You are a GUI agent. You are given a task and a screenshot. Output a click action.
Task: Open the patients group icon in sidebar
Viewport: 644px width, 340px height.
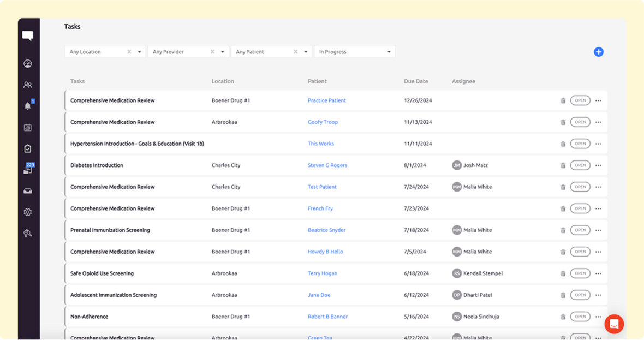point(28,85)
